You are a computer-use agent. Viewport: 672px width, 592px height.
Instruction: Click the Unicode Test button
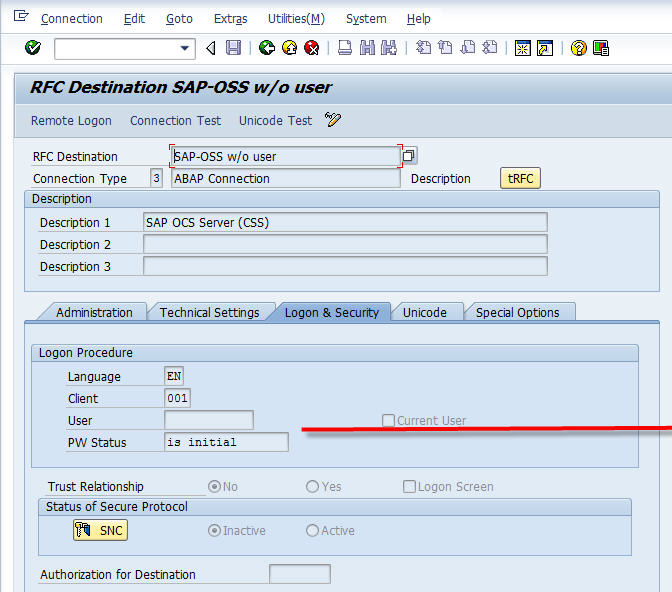(275, 121)
